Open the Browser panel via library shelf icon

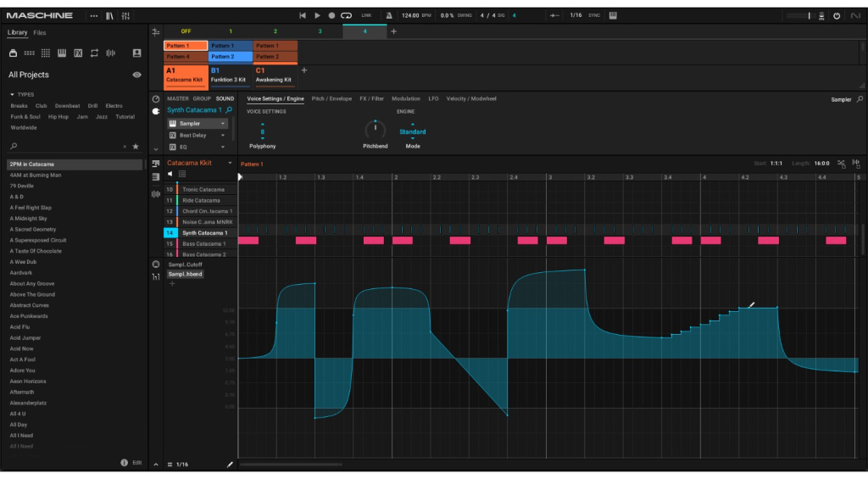click(x=109, y=16)
